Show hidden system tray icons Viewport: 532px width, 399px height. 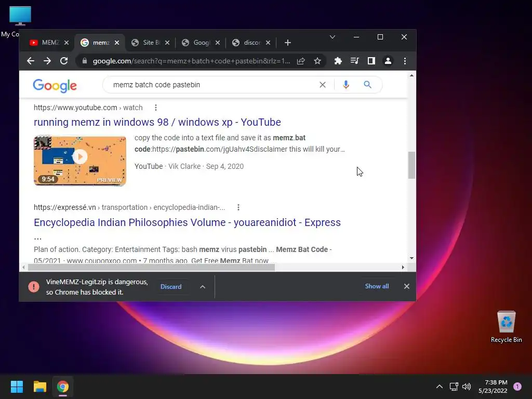pyautogui.click(x=440, y=387)
